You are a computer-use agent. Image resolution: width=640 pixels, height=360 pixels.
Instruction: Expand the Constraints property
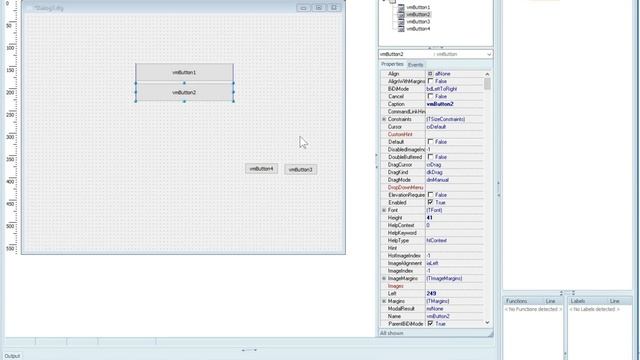(384, 119)
